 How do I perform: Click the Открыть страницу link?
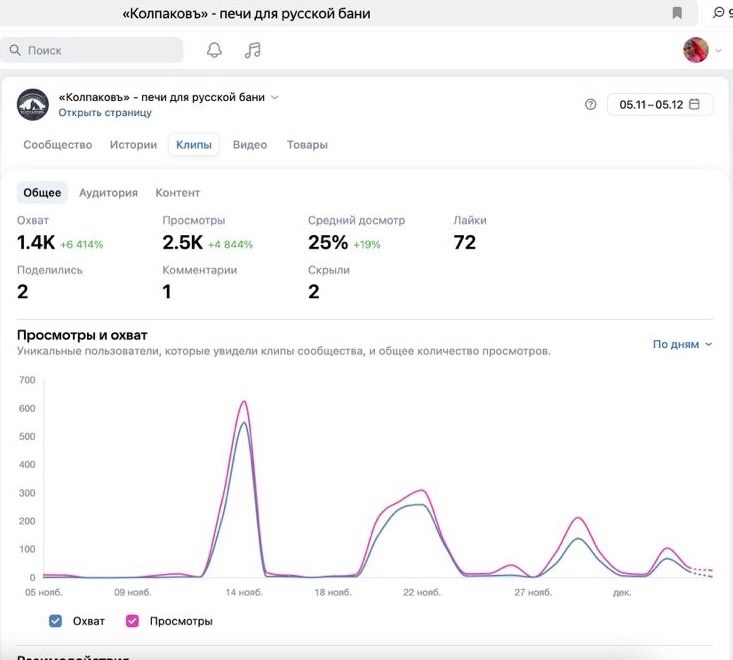105,113
